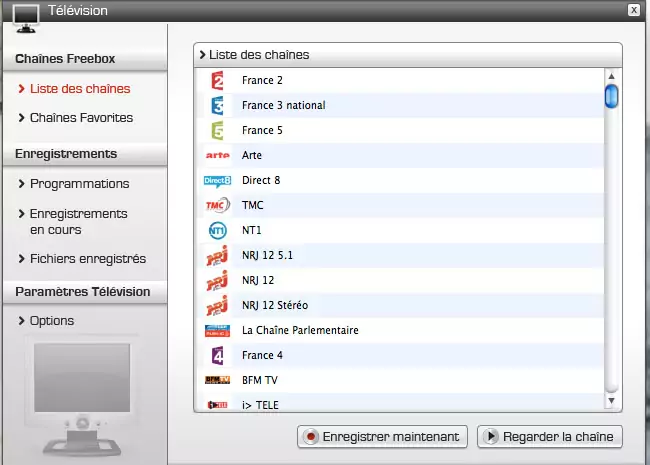Select the France 4 channel logo
The image size is (650, 465).
click(x=217, y=355)
